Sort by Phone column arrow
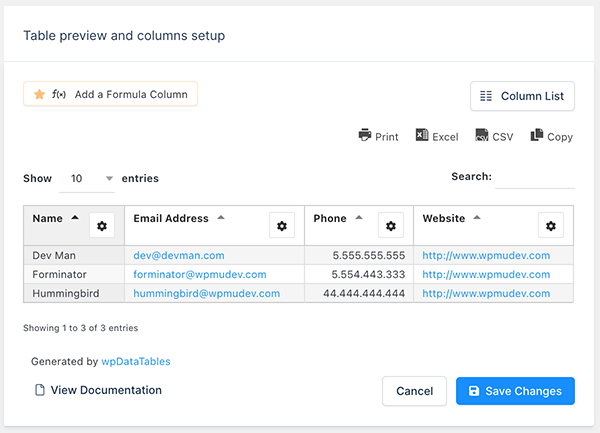 tap(359, 218)
